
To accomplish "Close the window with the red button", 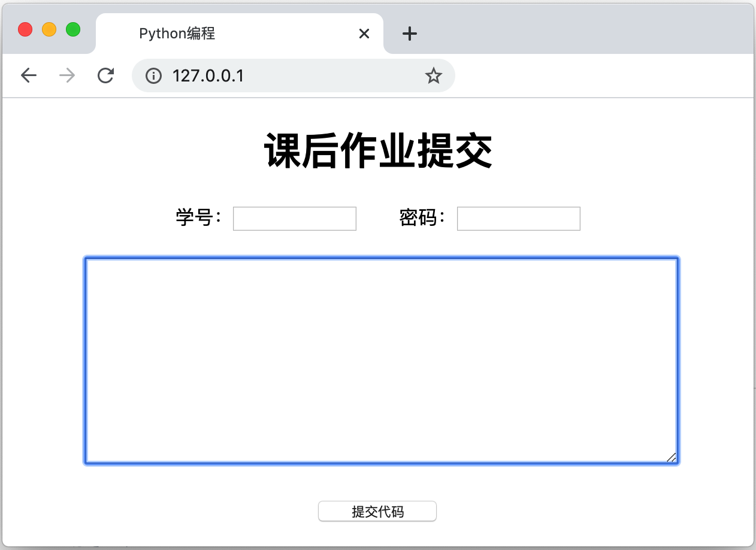I will point(25,29).
